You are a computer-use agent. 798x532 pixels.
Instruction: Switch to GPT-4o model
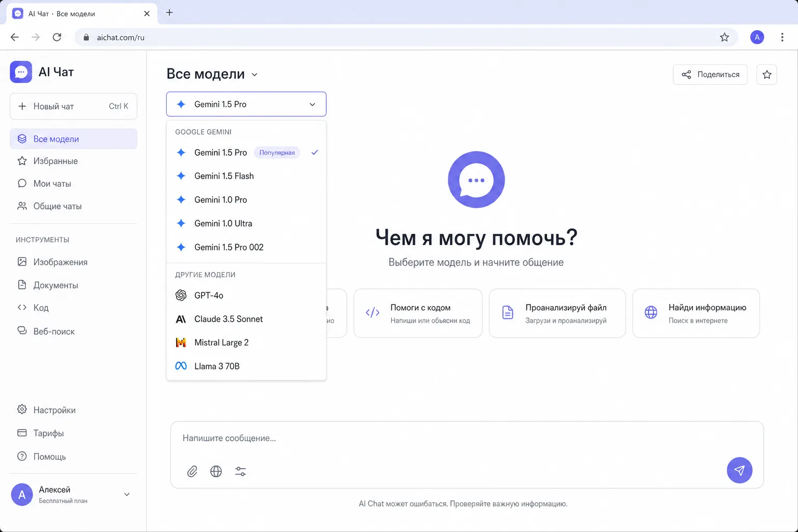click(x=246, y=295)
